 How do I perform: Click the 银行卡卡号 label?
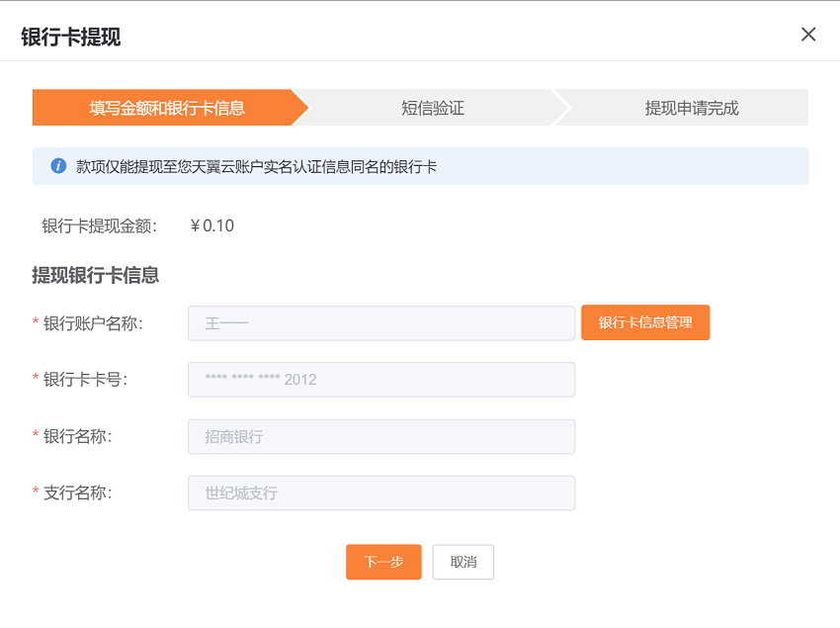[85, 380]
